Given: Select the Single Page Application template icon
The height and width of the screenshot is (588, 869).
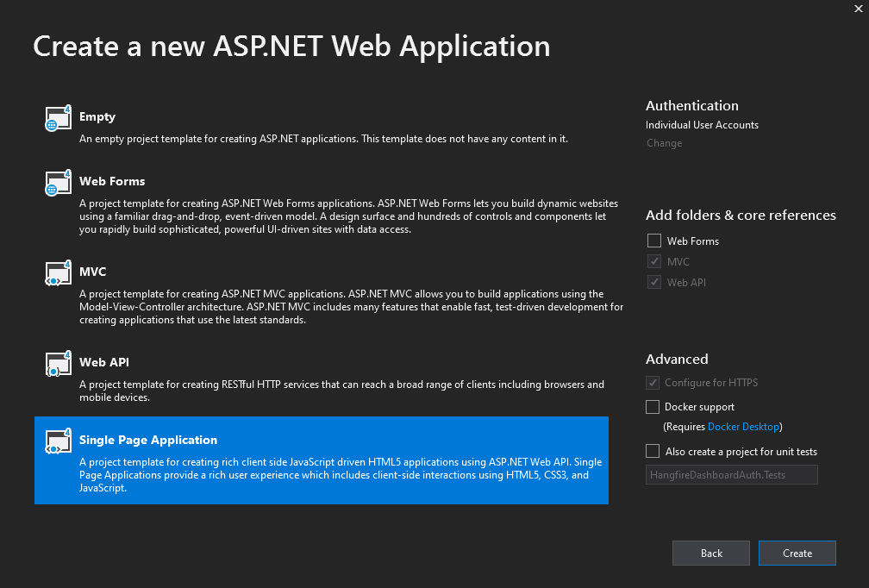Looking at the screenshot, I should [57, 441].
